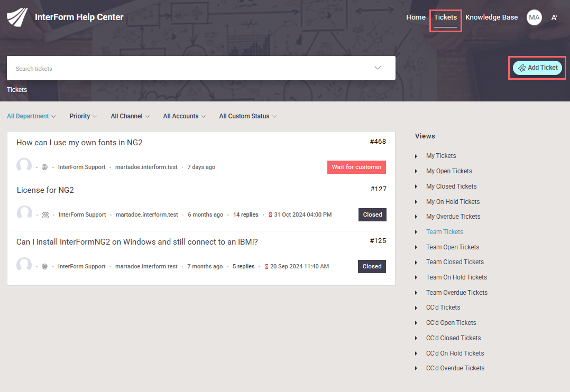Viewport: 570px width, 392px height.
Task: Select Team Overdue Tickets view
Action: coord(457,293)
